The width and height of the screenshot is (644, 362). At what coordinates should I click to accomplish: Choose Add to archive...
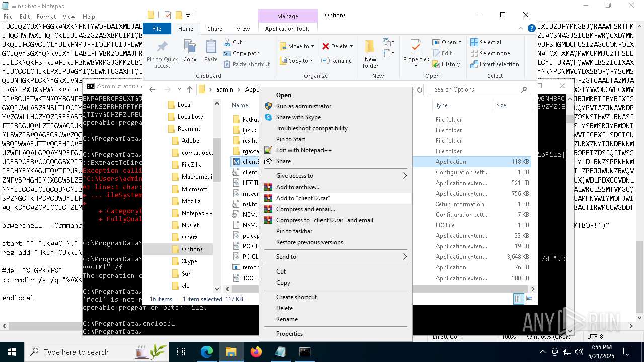click(336, 187)
